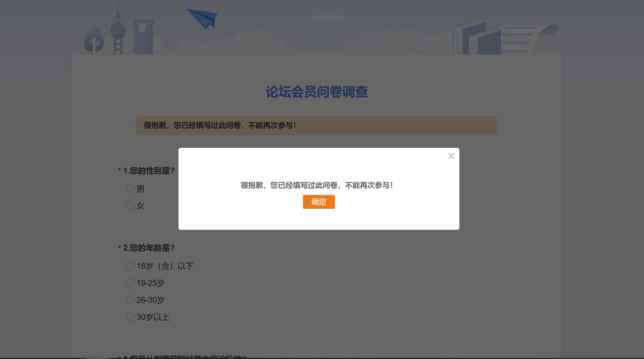The height and width of the screenshot is (359, 644).
Task: Click the 论坛会员问卷调查 title
Action: click(317, 92)
